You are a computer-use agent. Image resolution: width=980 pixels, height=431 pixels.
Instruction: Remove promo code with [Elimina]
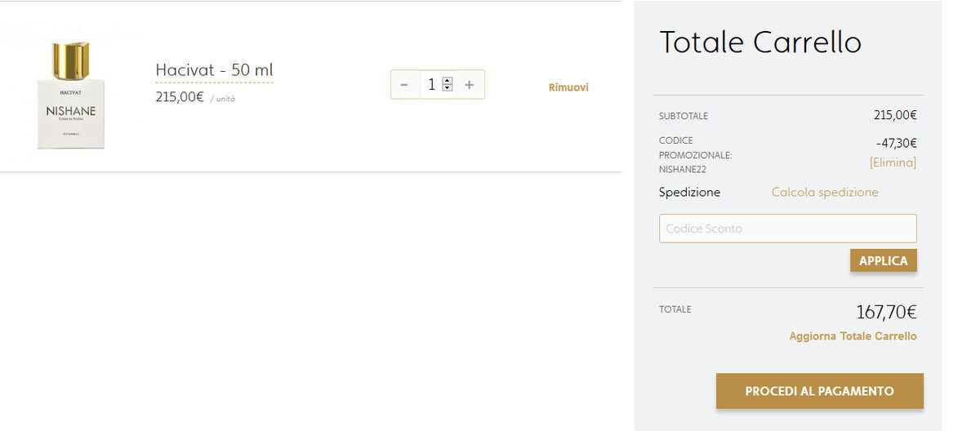click(893, 162)
